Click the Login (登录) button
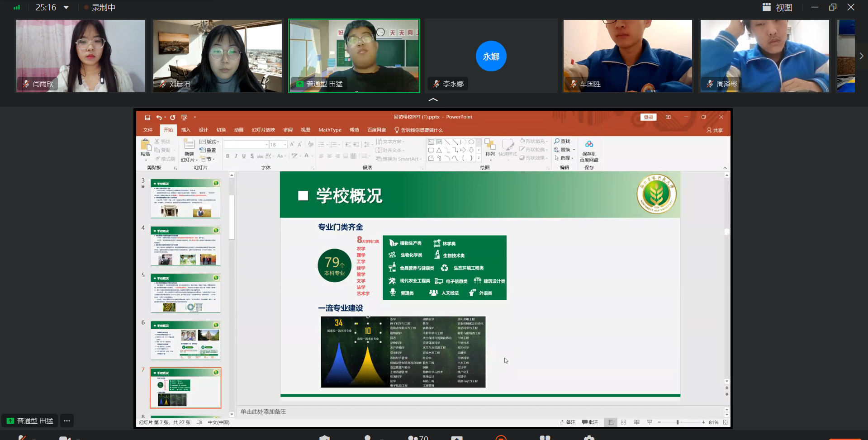Viewport: 868px width, 440px height. [648, 117]
